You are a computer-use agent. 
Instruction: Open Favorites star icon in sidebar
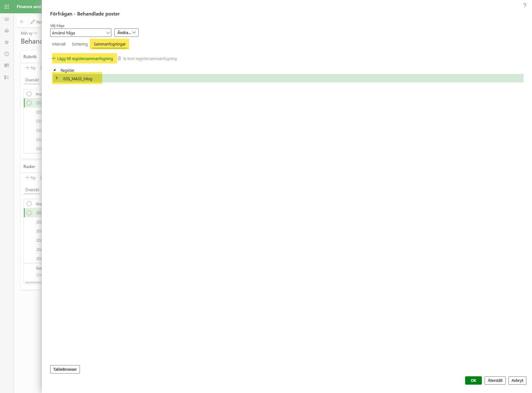[7, 42]
